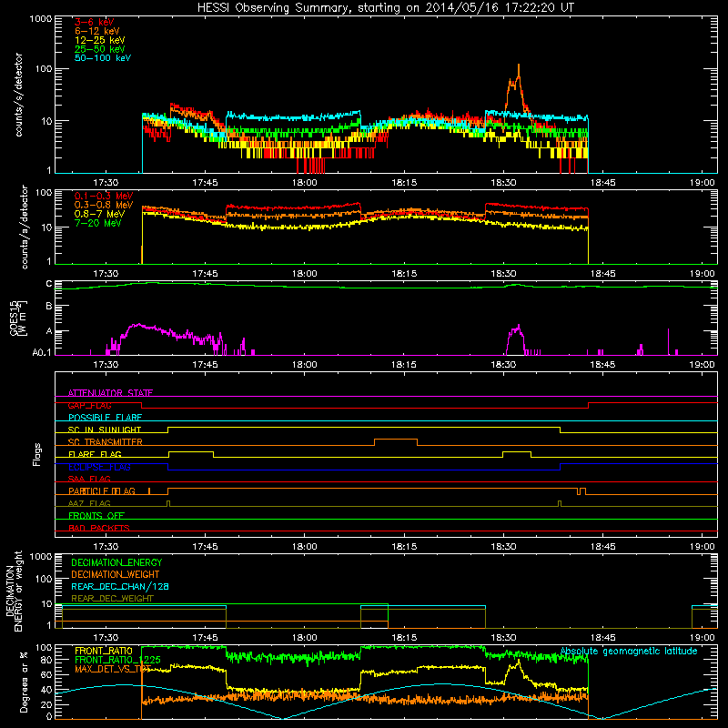Click the 6-12 keV legend label

click(x=97, y=31)
